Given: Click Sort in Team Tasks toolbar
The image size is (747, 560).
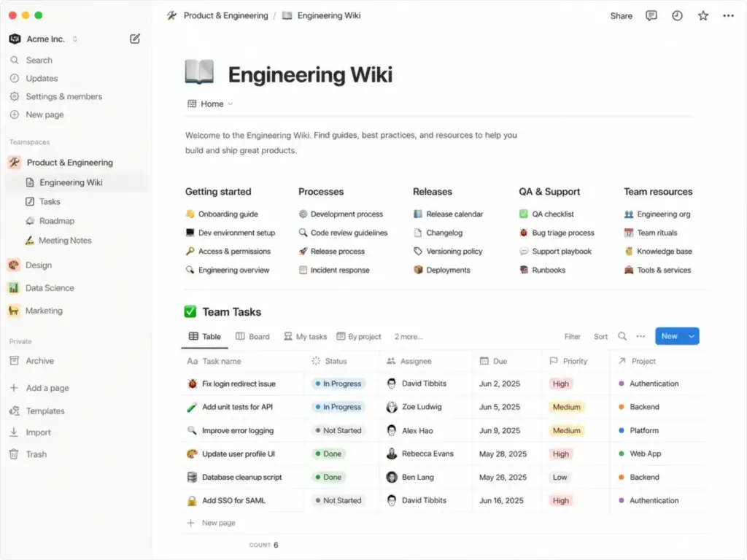Looking at the screenshot, I should [600, 337].
